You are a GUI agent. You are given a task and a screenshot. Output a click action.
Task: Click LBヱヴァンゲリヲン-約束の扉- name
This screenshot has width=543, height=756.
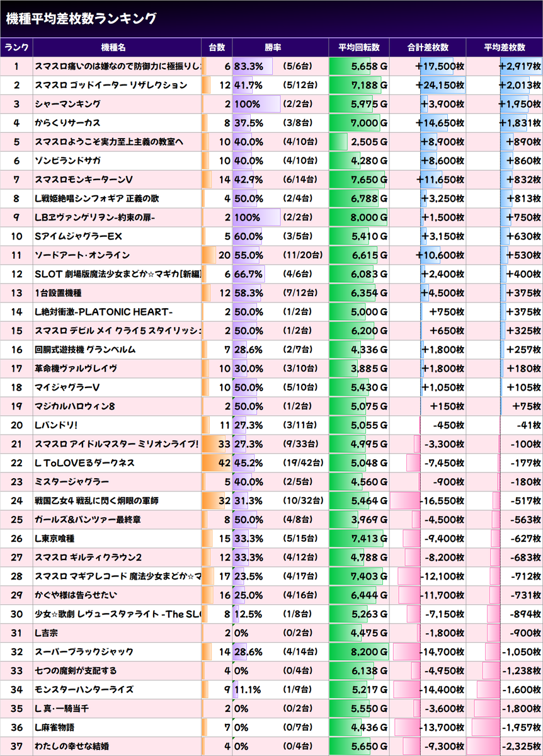pyautogui.click(x=94, y=217)
